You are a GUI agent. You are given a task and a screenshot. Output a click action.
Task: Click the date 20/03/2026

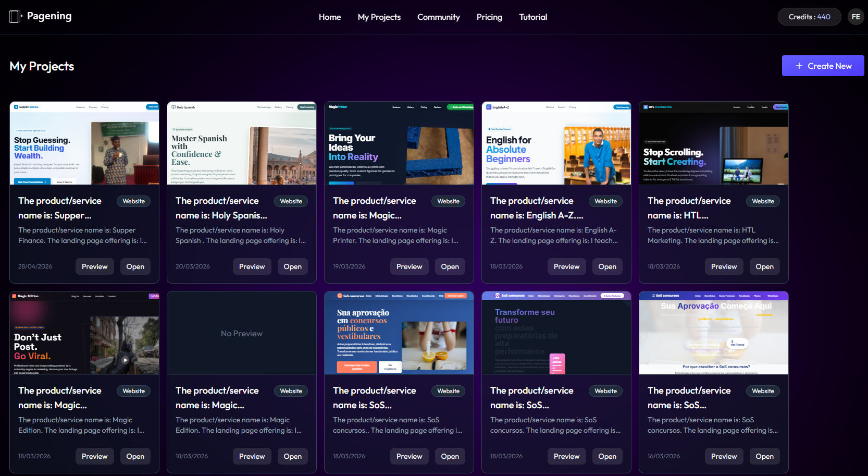(193, 266)
